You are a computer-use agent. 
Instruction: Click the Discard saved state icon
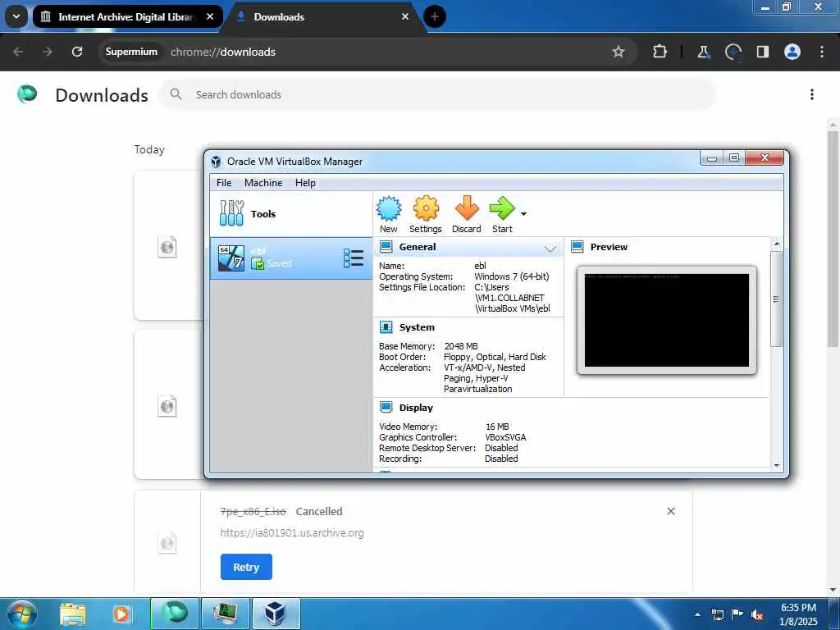(x=466, y=214)
